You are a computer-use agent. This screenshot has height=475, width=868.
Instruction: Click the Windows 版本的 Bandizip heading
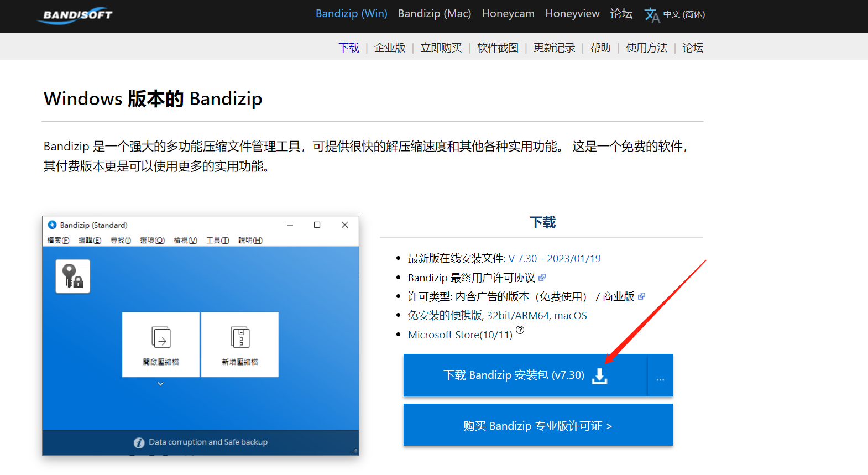click(x=153, y=98)
